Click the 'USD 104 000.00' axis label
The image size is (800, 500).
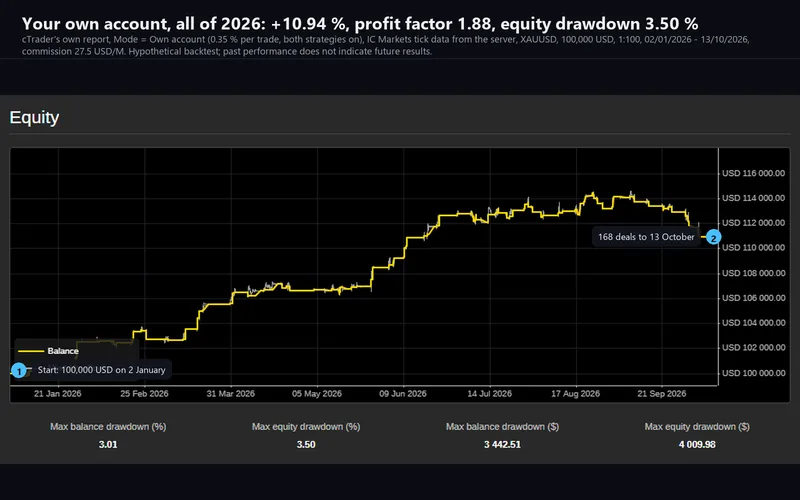pyautogui.click(x=754, y=322)
